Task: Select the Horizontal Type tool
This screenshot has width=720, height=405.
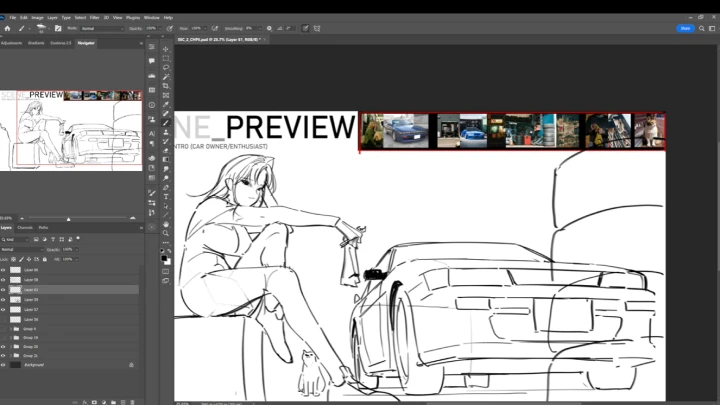Action: 166,197
